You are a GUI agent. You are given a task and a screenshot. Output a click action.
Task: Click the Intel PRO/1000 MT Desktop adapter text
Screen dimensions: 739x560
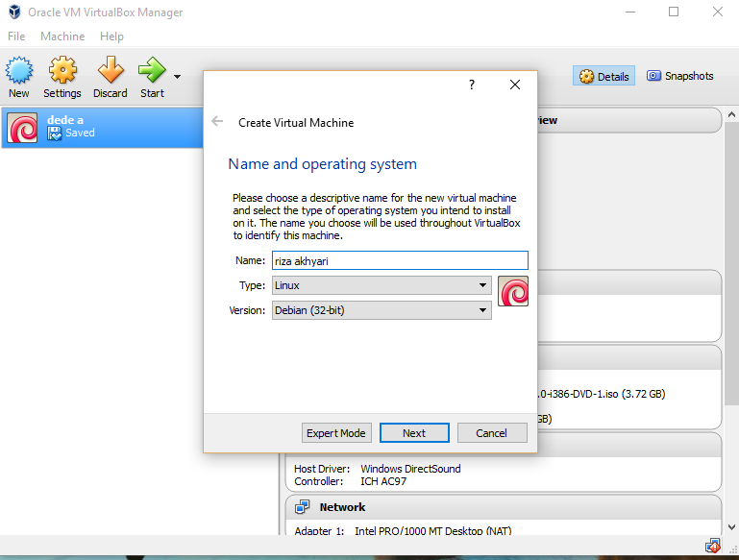pyautogui.click(x=432, y=531)
